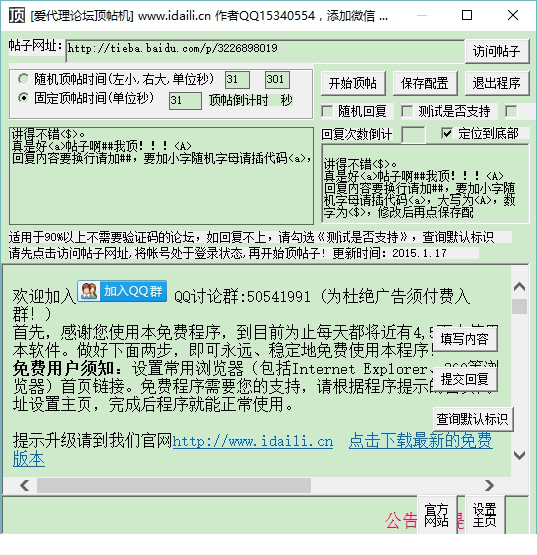Click the 免费用户须知 bold text
Image resolution: width=537 pixels, height=555 pixels.
pyautogui.click(x=63, y=369)
